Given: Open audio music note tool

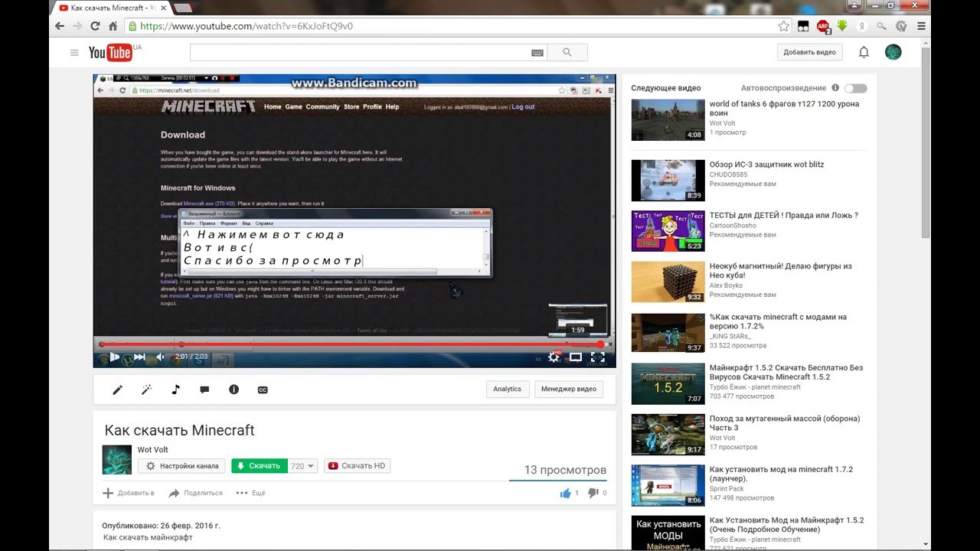Looking at the screenshot, I should pos(175,390).
